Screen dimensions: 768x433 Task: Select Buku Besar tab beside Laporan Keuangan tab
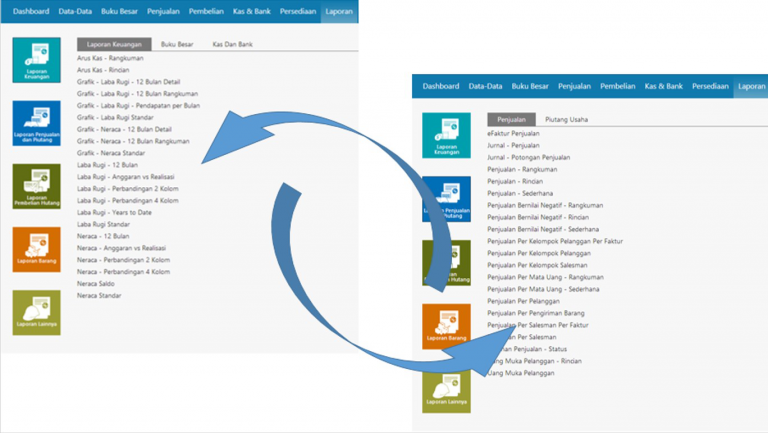tap(176, 44)
